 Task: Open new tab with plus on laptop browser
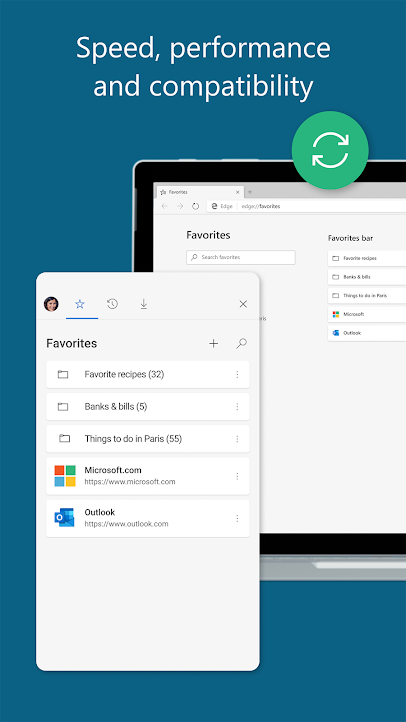249,192
